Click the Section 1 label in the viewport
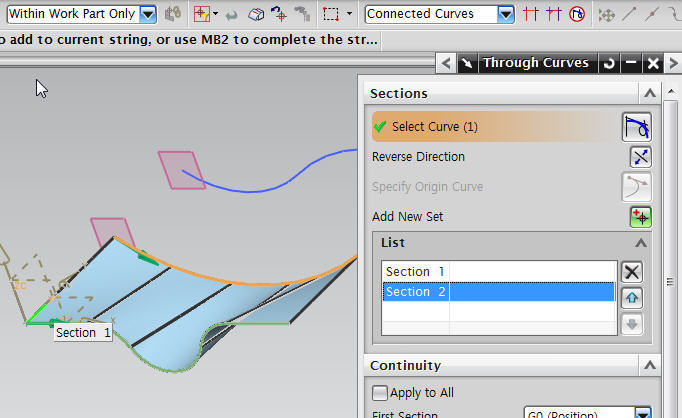This screenshot has width=682, height=418. [83, 333]
